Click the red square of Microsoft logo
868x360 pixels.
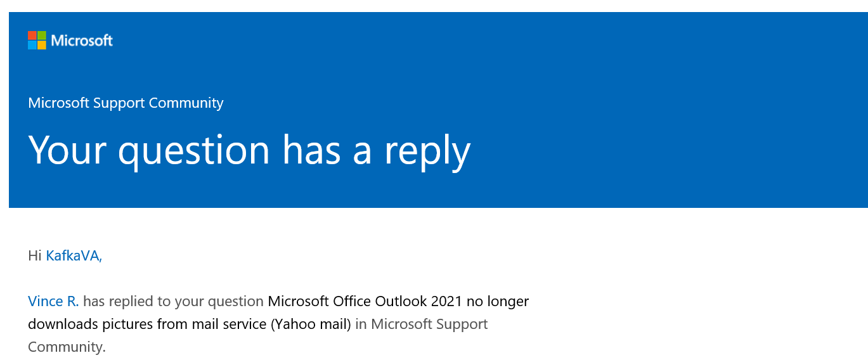point(32,35)
